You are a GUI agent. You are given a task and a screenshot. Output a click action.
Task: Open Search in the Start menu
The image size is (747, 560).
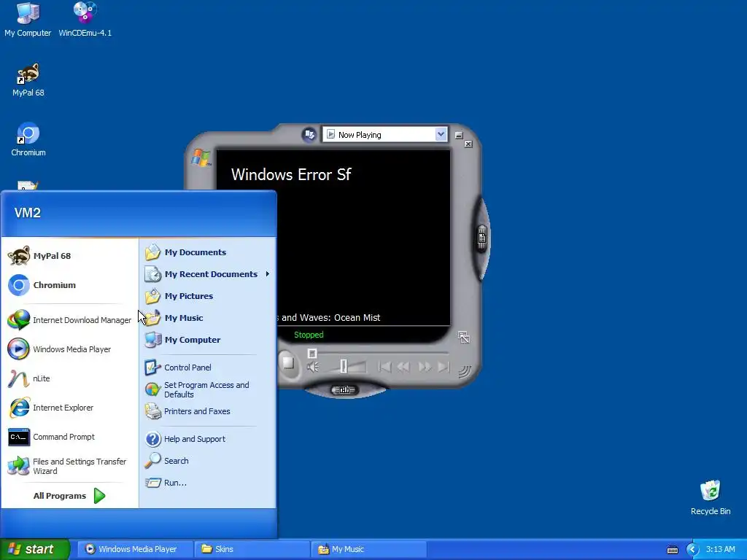click(207, 461)
